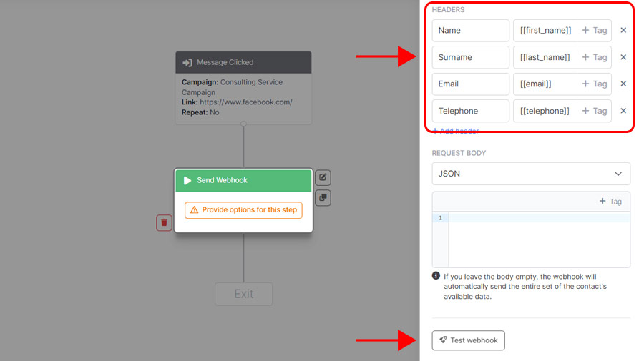Screen dimensions: 644x361
Task: Open the JSON request body dropdown
Action: [x=531, y=174]
